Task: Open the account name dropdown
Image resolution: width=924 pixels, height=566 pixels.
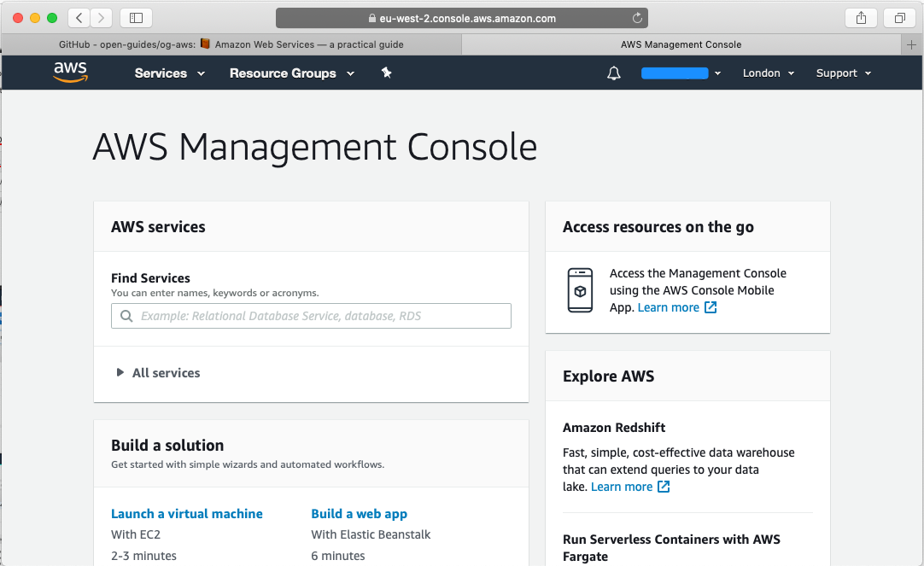Action: (681, 73)
